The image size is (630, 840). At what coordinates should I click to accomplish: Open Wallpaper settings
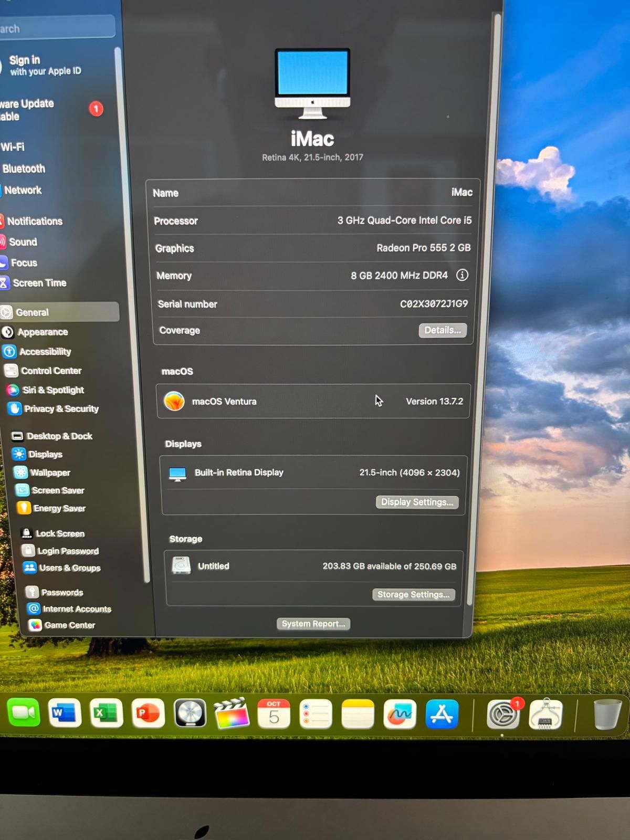click(x=43, y=472)
